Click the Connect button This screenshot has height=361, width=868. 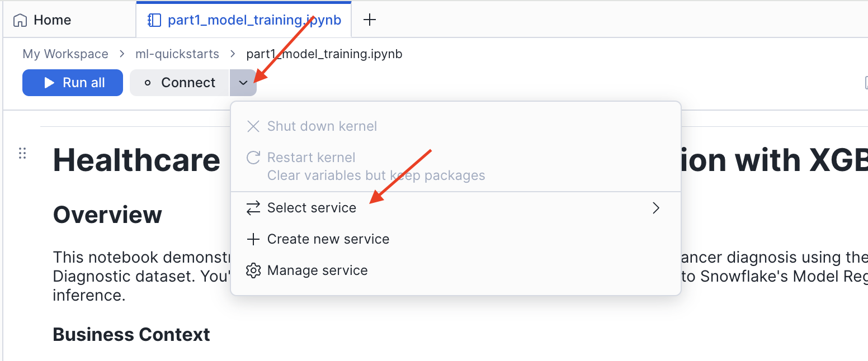180,83
